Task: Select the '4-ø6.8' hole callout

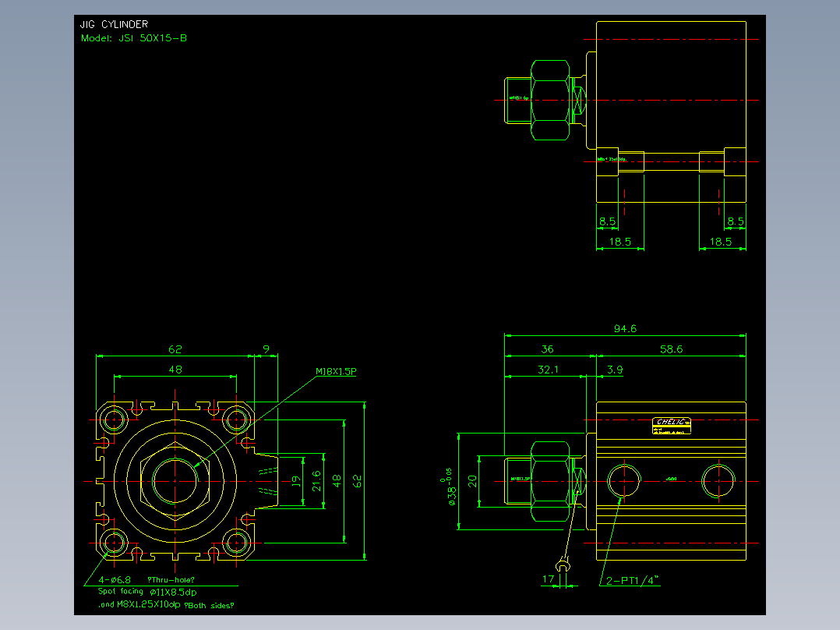Action: pos(115,579)
